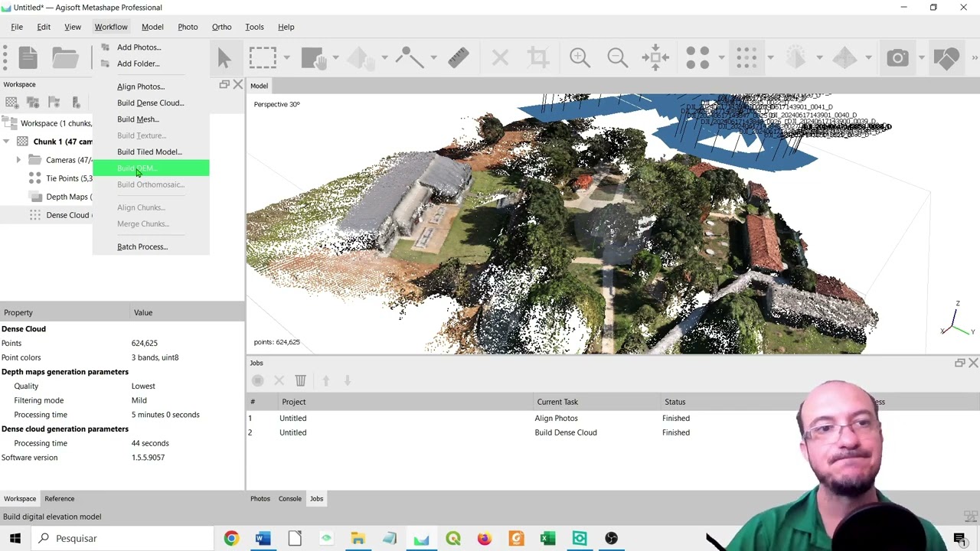Open QGIS from the Windows taskbar
Viewport: 980px width, 551px height.
453,539
